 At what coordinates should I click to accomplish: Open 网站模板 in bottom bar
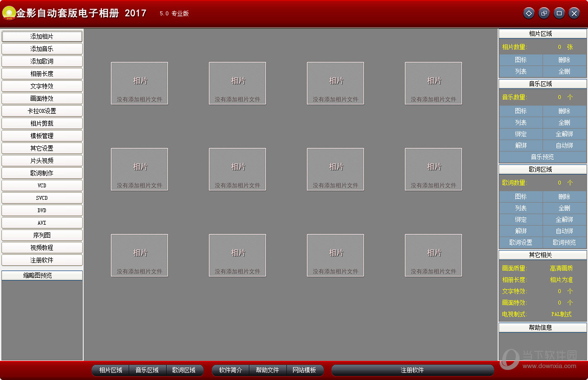point(305,370)
